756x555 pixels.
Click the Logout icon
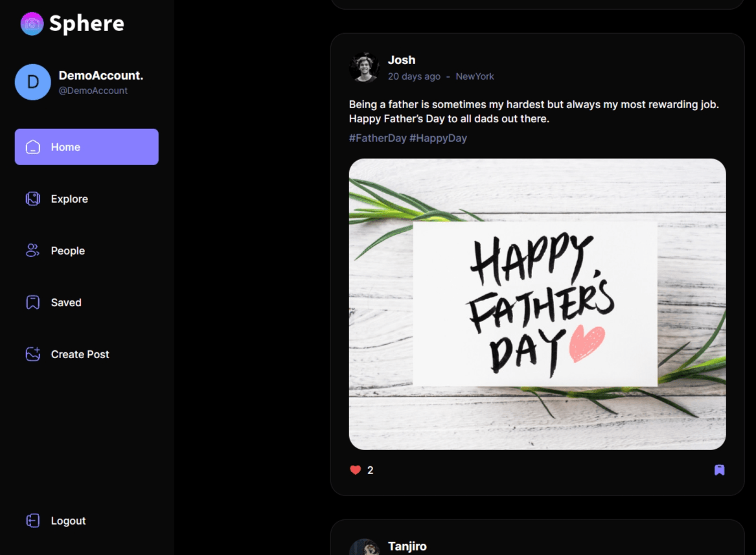point(33,521)
